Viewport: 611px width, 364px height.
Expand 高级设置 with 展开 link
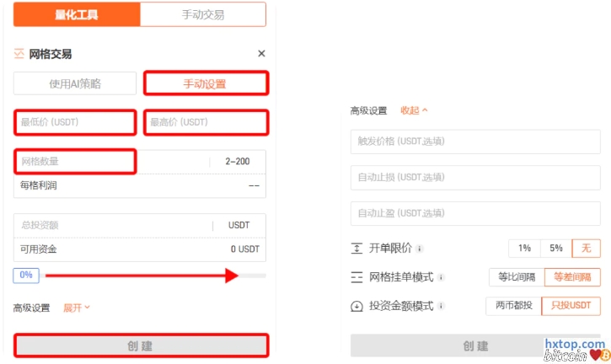(76, 308)
